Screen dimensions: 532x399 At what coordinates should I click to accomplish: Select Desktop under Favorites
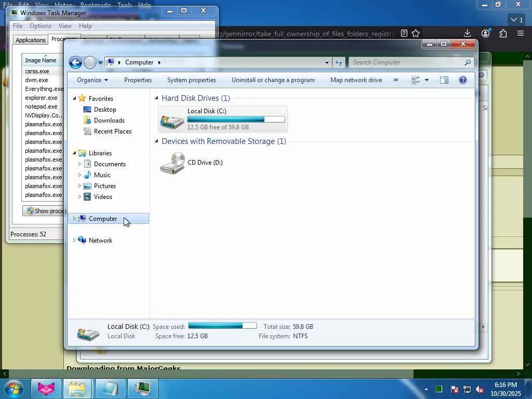point(105,110)
